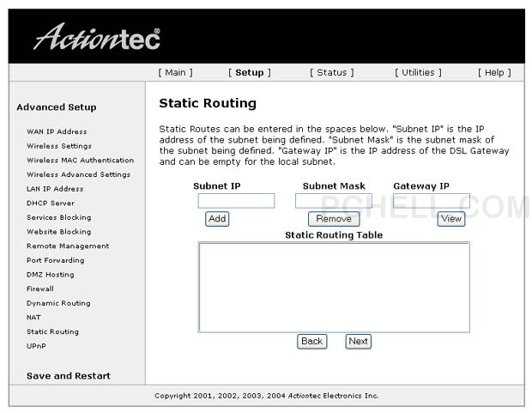Image resolution: width=532 pixels, height=413 pixels.
Task: Go back with the Back button
Action: pyautogui.click(x=311, y=342)
